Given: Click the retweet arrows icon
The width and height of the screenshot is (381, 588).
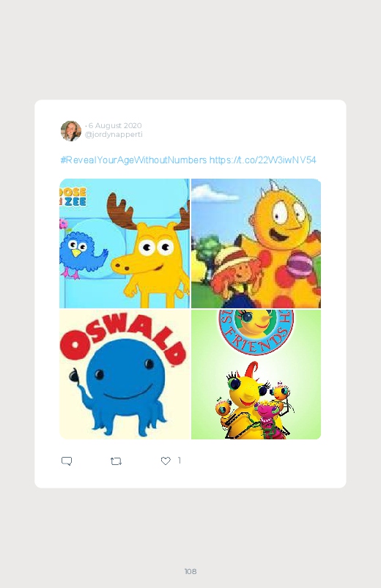Looking at the screenshot, I should pyautogui.click(x=116, y=461).
